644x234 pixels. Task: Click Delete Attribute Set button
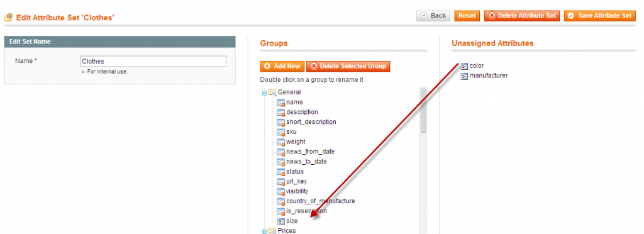522,16
